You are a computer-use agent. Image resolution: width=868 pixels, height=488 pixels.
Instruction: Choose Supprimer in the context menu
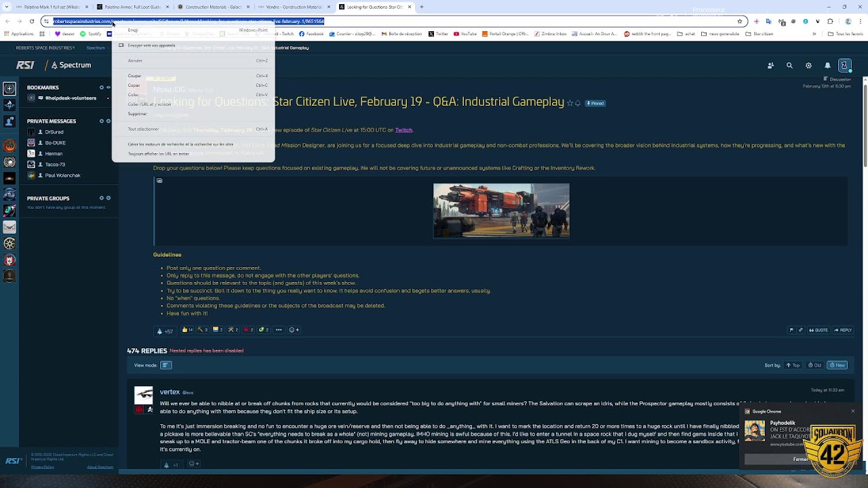point(193,114)
